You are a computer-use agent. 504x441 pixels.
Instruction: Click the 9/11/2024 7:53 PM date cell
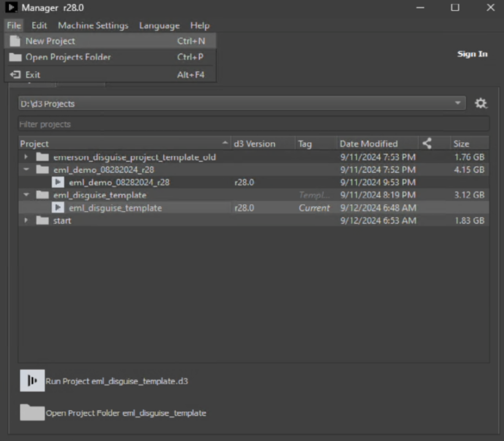pyautogui.click(x=378, y=157)
